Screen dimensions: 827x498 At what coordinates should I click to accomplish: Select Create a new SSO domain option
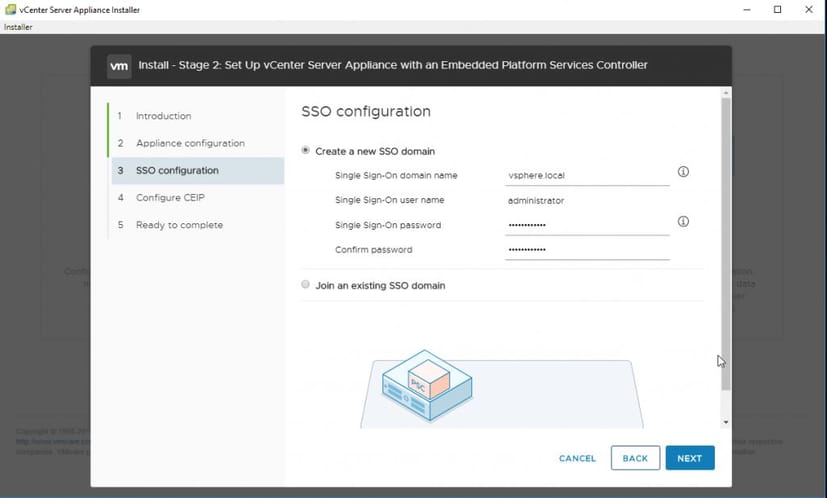pyautogui.click(x=305, y=150)
